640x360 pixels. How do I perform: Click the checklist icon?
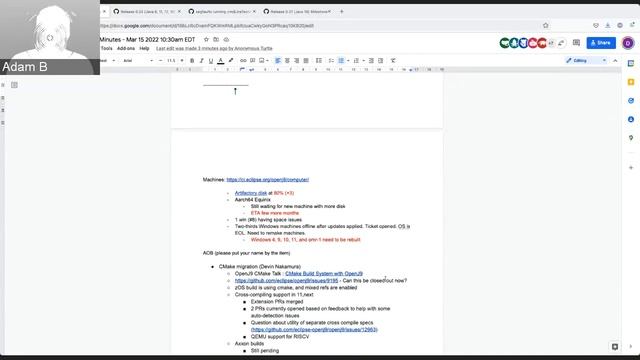click(331, 60)
